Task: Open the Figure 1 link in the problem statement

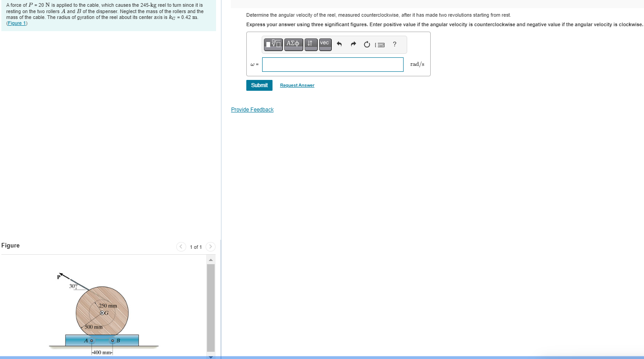Action: point(16,23)
